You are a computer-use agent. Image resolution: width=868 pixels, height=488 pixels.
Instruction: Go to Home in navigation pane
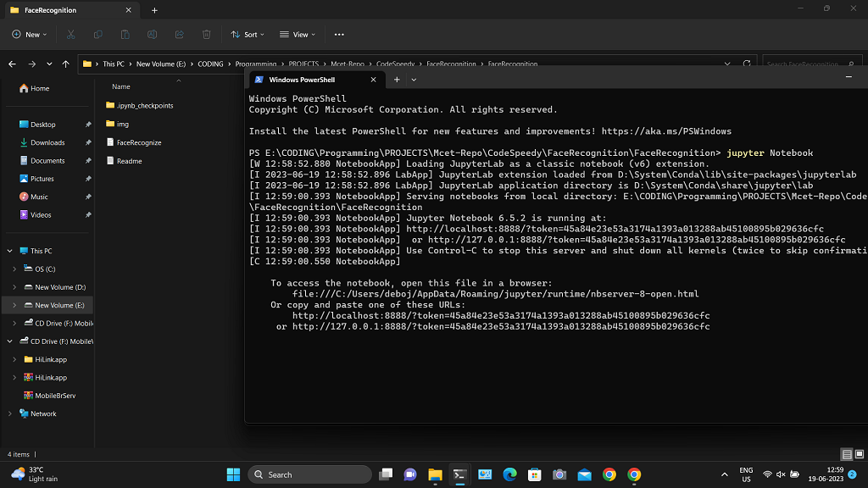(34, 88)
